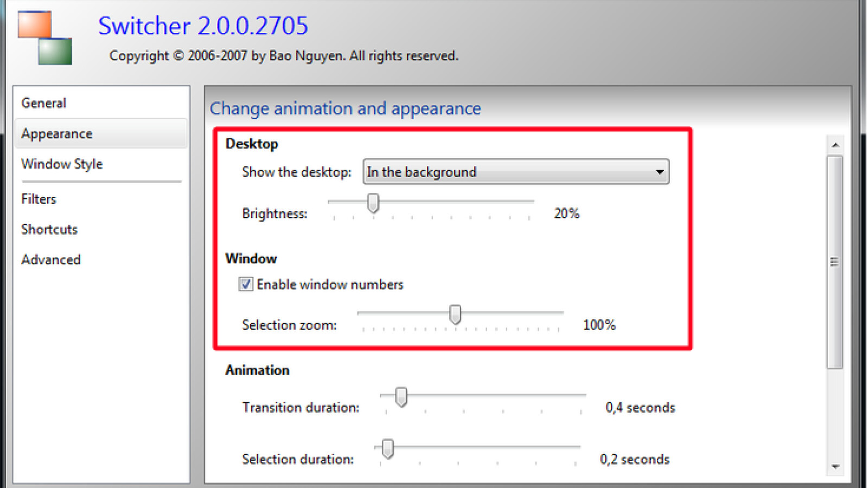Click the Change animation and appearance heading

click(345, 108)
